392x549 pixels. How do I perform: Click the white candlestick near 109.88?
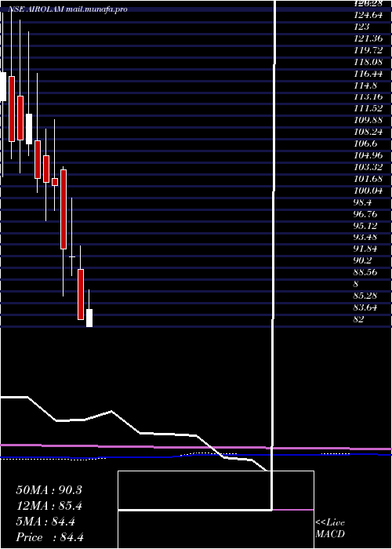pos(29,129)
